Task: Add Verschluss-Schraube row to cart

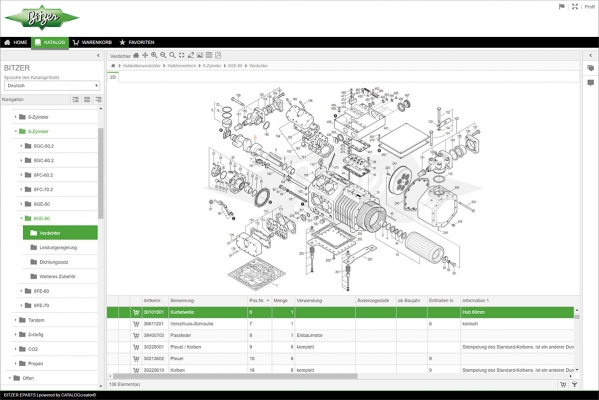Action: [x=136, y=324]
